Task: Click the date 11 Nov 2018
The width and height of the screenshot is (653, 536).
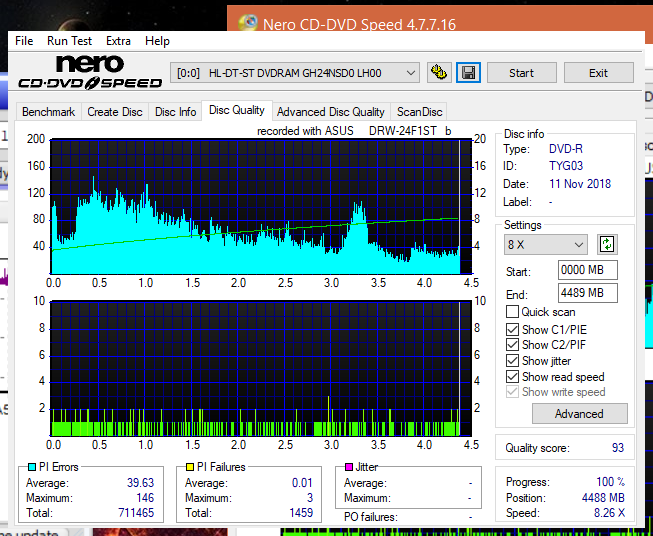Action: click(x=580, y=184)
